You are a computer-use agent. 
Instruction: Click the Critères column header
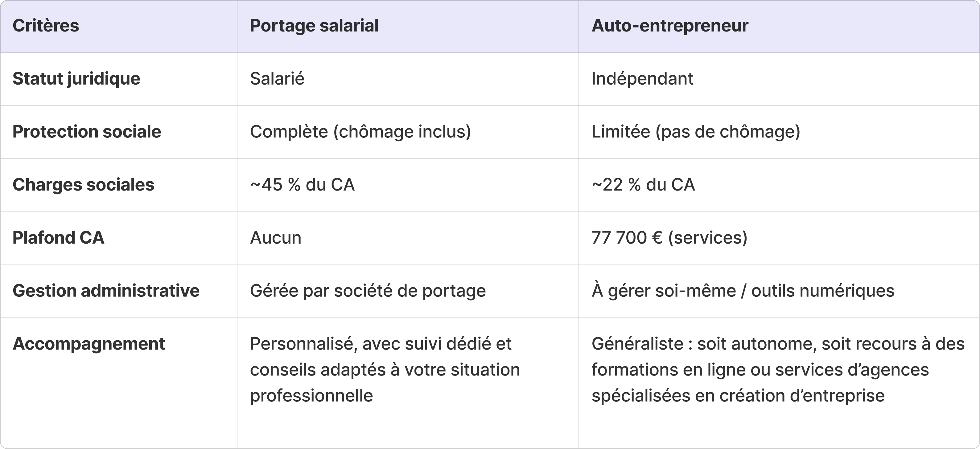point(46,26)
